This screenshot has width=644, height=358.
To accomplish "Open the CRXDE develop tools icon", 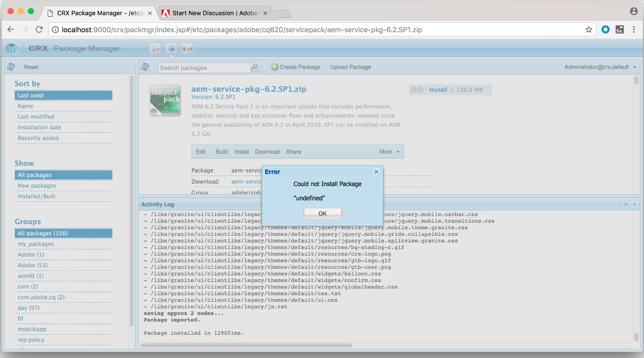I will point(155,48).
